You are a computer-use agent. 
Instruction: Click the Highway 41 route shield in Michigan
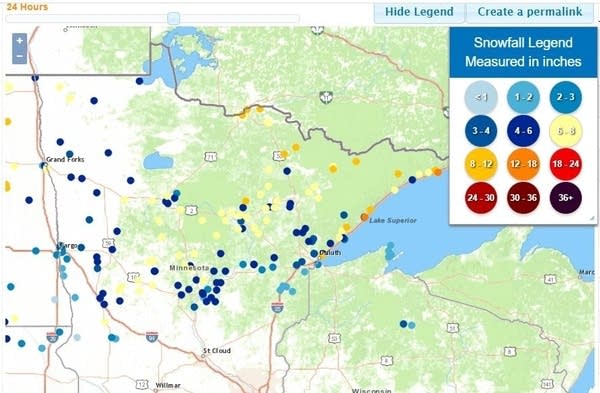coord(550,279)
